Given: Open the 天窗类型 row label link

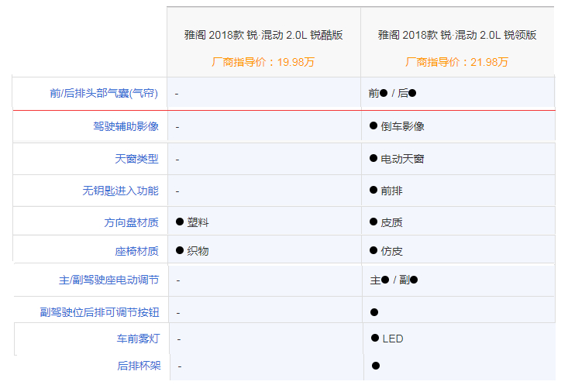Looking at the screenshot, I should tap(136, 159).
